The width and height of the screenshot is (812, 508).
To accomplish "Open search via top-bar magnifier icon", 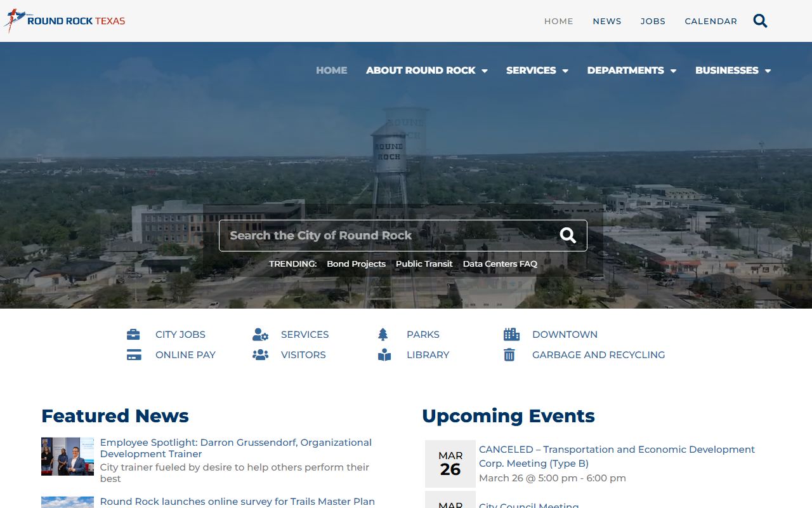I will tap(760, 21).
